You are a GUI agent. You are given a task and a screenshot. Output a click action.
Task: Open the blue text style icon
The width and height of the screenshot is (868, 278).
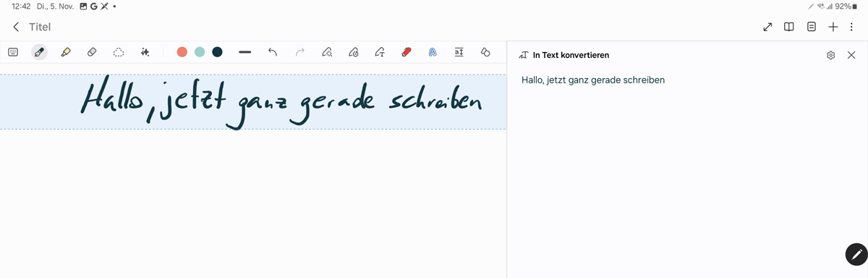coord(433,52)
